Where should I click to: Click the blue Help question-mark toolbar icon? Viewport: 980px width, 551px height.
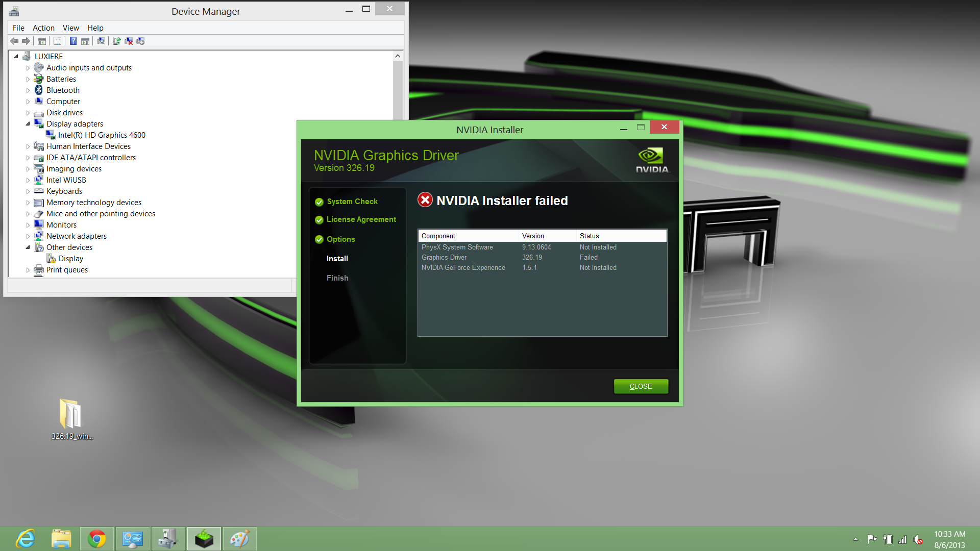(x=73, y=41)
